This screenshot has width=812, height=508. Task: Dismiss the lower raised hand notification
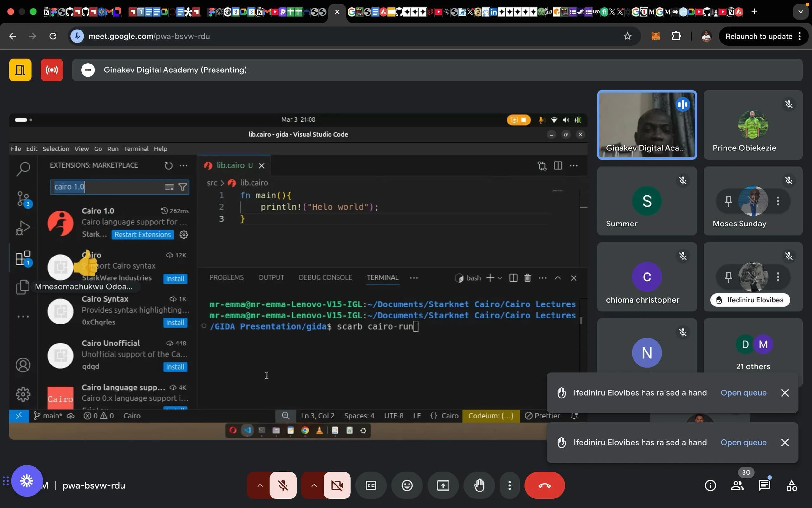[784, 442]
